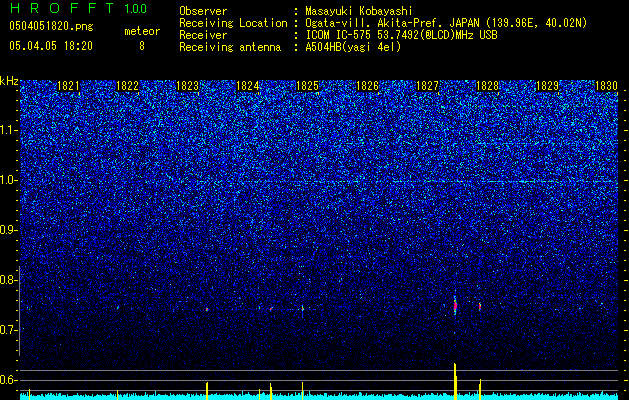629x400 pixels.
Task: Select the Ogata-vill. Akita-Pref. JAPAN location text
Action: [446, 23]
